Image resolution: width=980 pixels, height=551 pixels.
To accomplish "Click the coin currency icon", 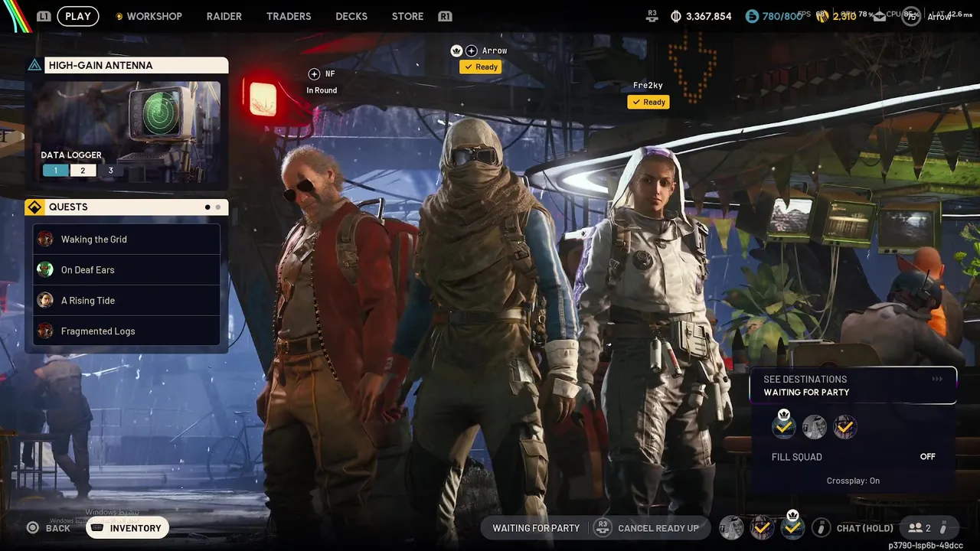I will pos(676,16).
